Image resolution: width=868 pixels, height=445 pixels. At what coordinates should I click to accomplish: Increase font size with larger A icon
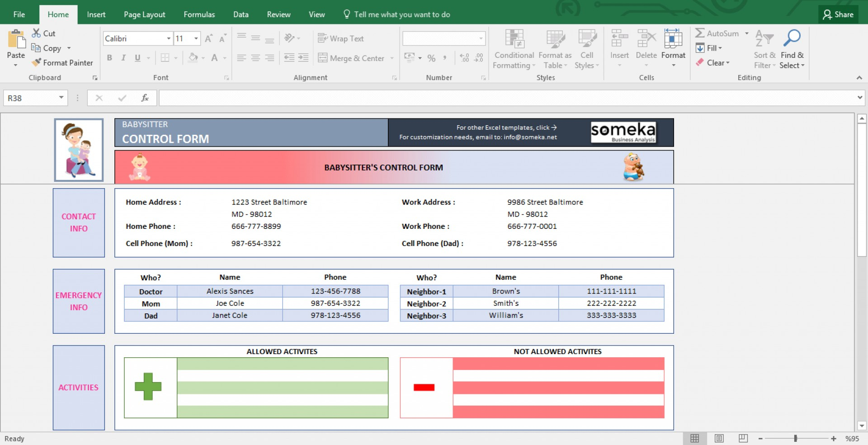(208, 38)
